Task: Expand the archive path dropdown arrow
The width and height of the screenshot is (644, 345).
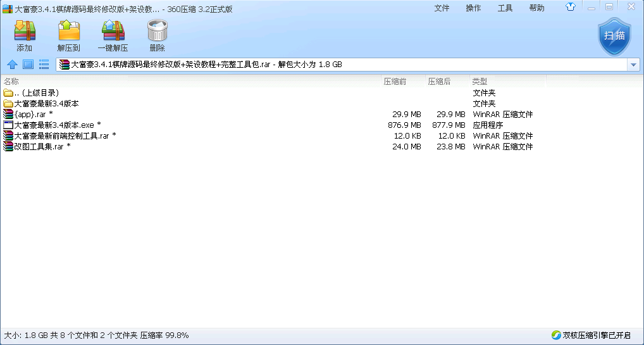Action: (633, 65)
